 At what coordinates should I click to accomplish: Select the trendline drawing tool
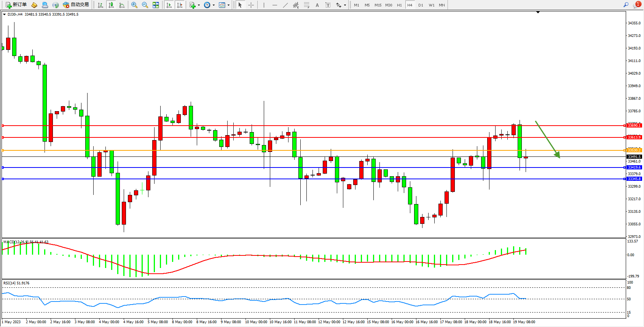(285, 5)
